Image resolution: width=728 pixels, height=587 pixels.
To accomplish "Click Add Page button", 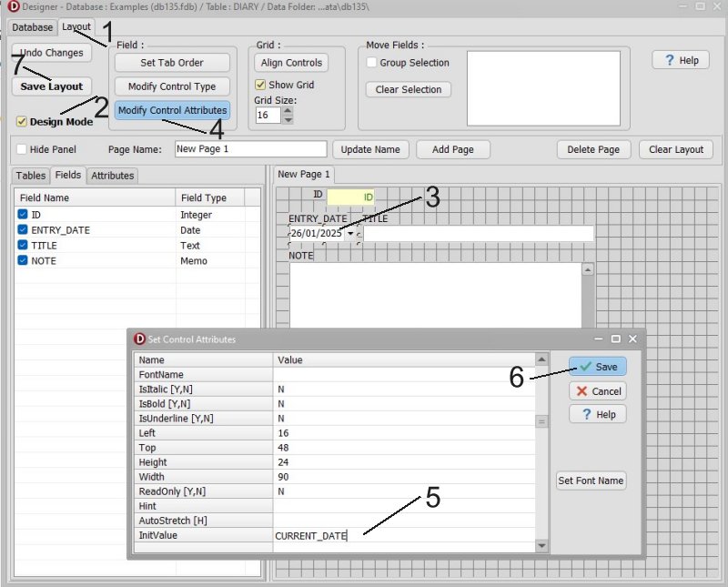I will [452, 149].
